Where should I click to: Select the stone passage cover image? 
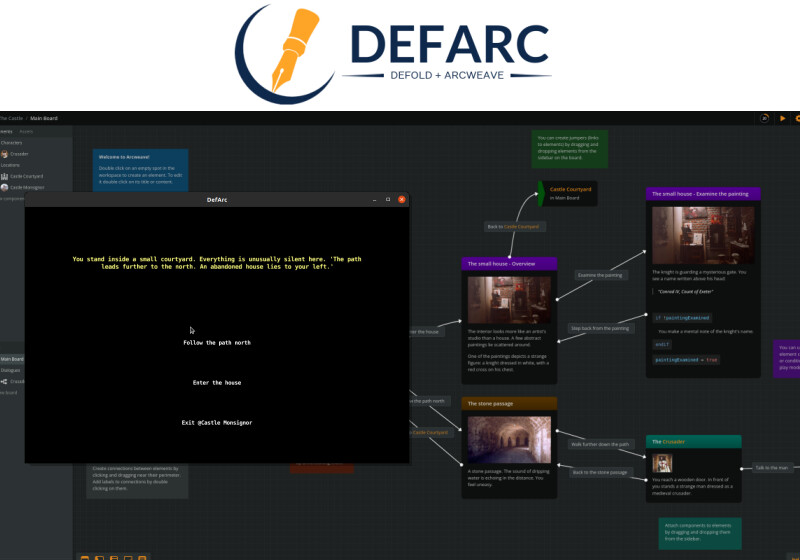(x=509, y=439)
